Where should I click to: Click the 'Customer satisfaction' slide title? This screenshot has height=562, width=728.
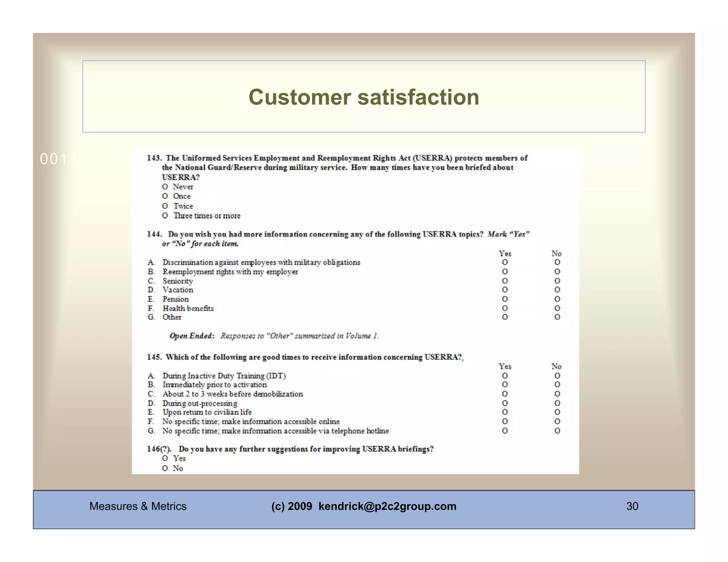point(364,97)
